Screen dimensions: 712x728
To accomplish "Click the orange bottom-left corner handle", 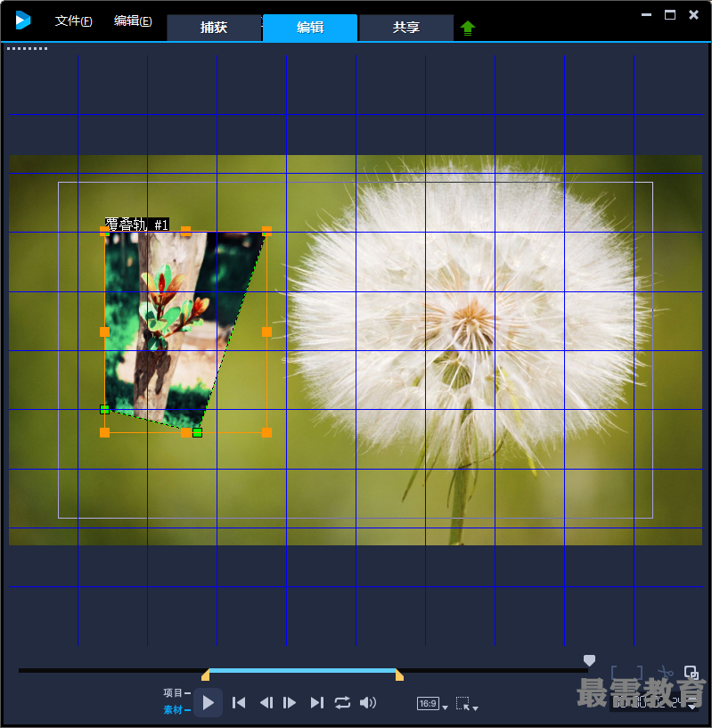I will click(104, 433).
